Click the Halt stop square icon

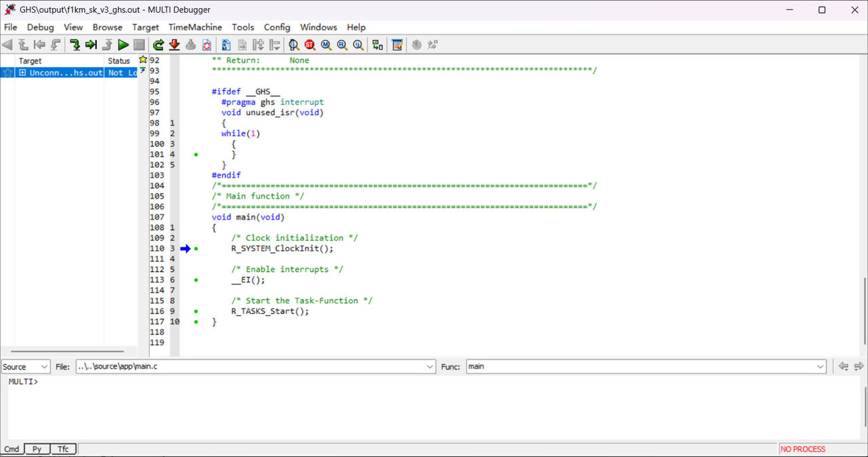[x=139, y=45]
